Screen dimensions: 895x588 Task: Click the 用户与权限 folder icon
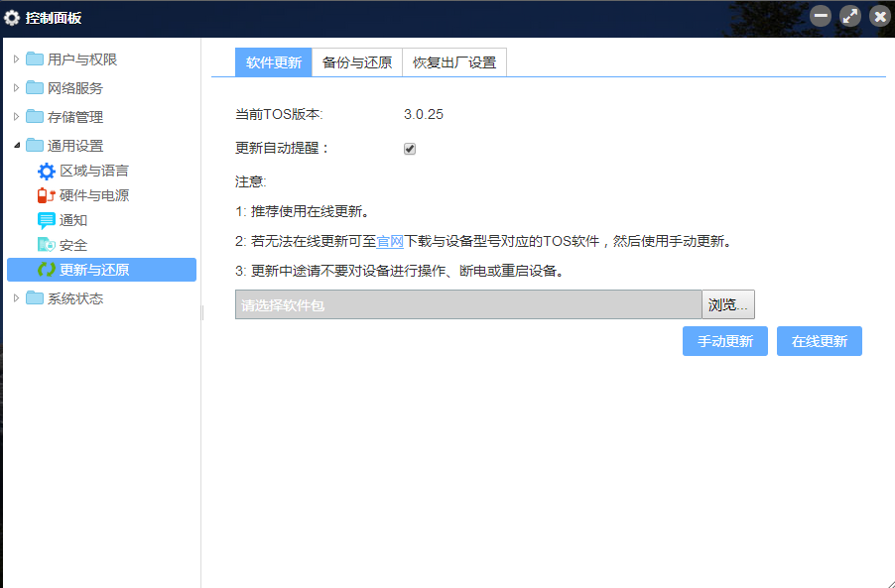[x=35, y=59]
